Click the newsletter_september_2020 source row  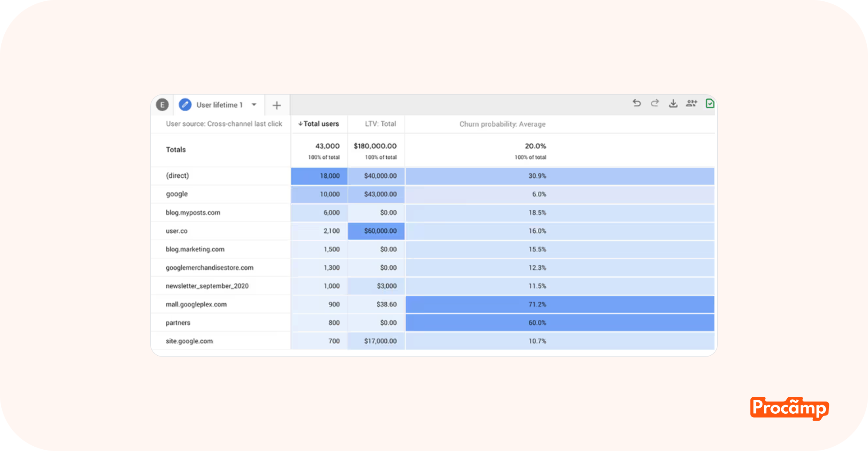tap(207, 286)
